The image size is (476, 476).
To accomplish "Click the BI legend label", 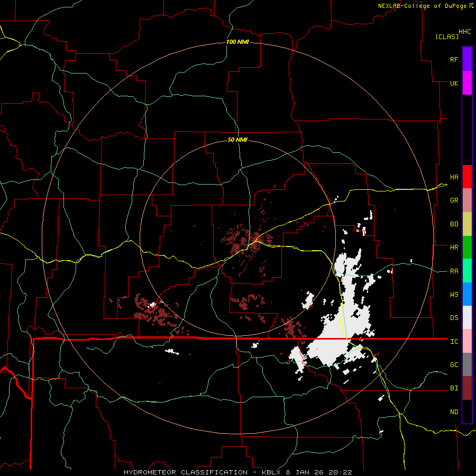I will pyautogui.click(x=454, y=388).
